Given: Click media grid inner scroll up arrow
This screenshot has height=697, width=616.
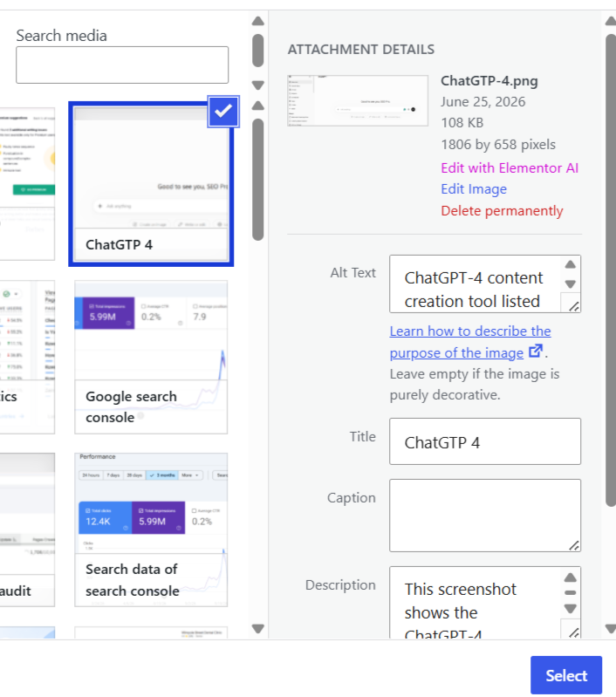Looking at the screenshot, I should point(258,106).
